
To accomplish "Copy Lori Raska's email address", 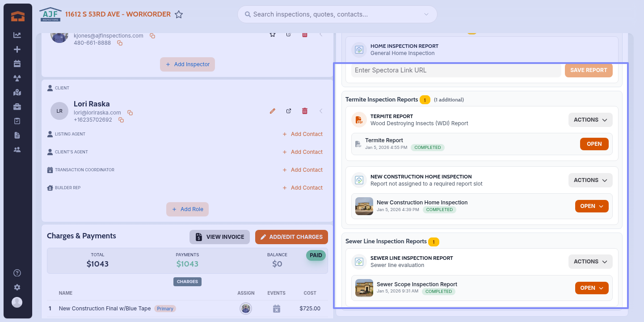I will (130, 113).
